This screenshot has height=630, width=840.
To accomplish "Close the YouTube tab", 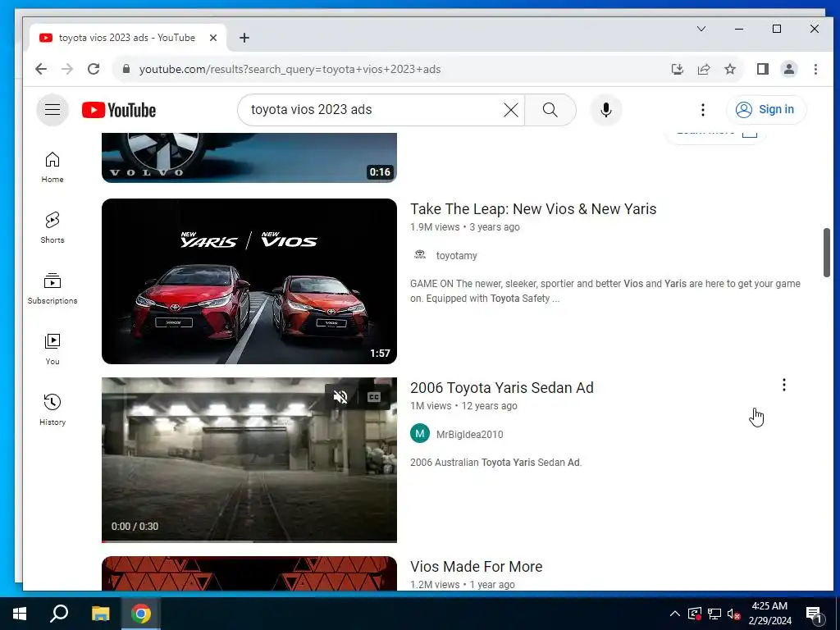I will pos(213,38).
